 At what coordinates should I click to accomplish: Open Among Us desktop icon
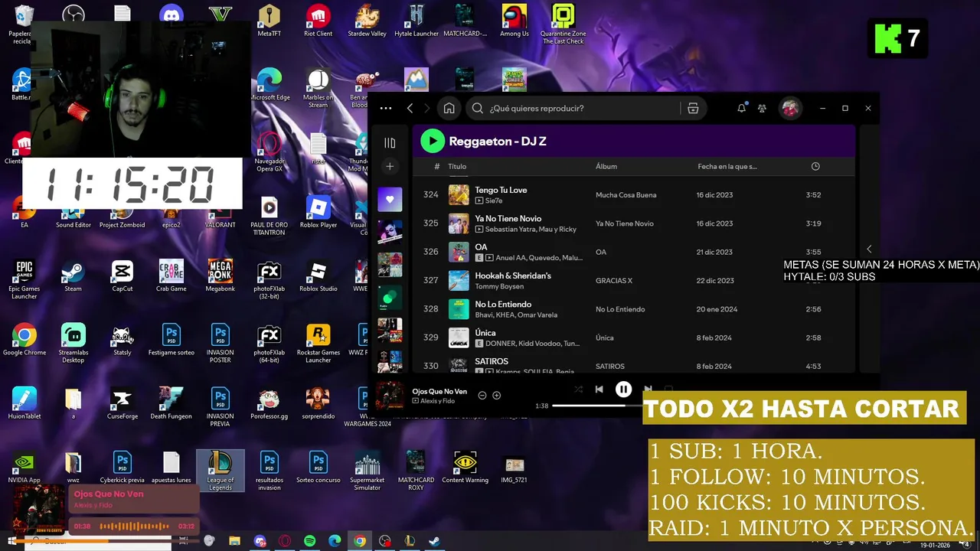tap(514, 21)
